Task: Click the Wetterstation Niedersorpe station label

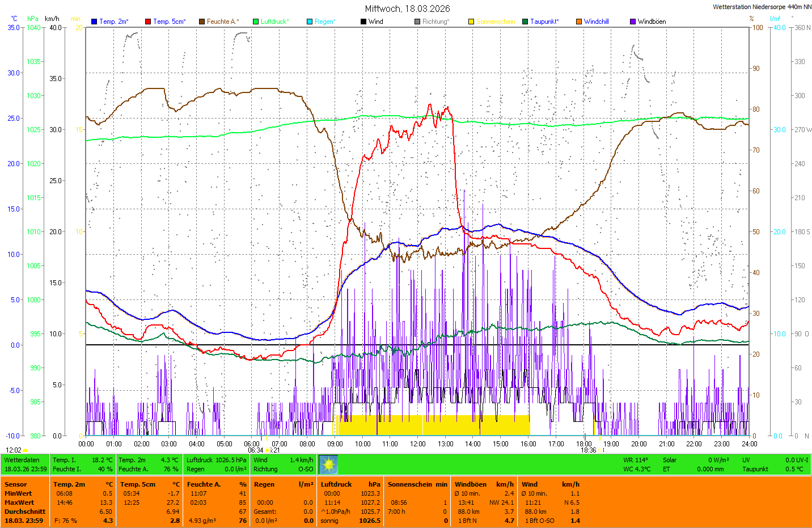Action: [x=762, y=7]
